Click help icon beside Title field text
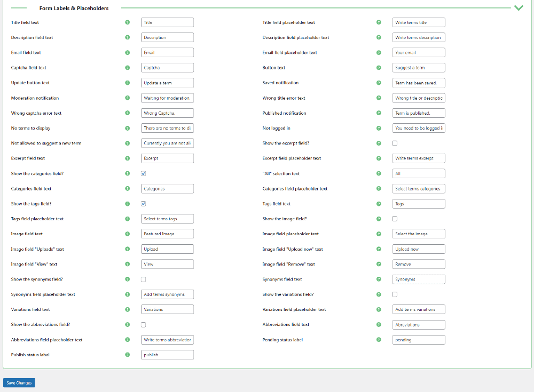Viewport: 534px width, 392px height. (x=127, y=22)
